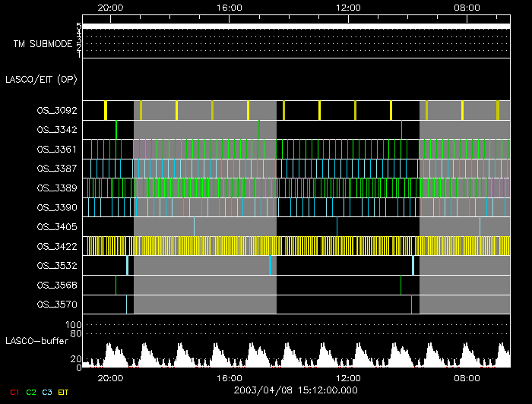532x404 pixels.
Task: Click the green marker in OS_3568 row
Action: [116, 285]
